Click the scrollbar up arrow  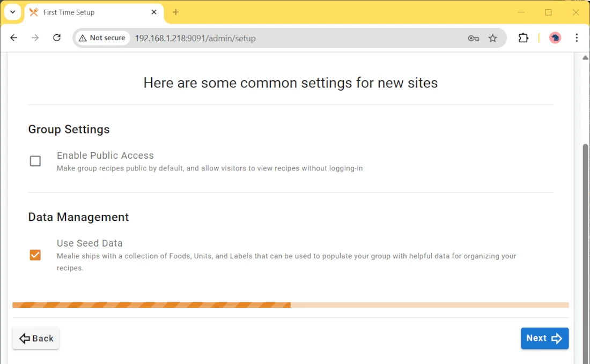585,57
